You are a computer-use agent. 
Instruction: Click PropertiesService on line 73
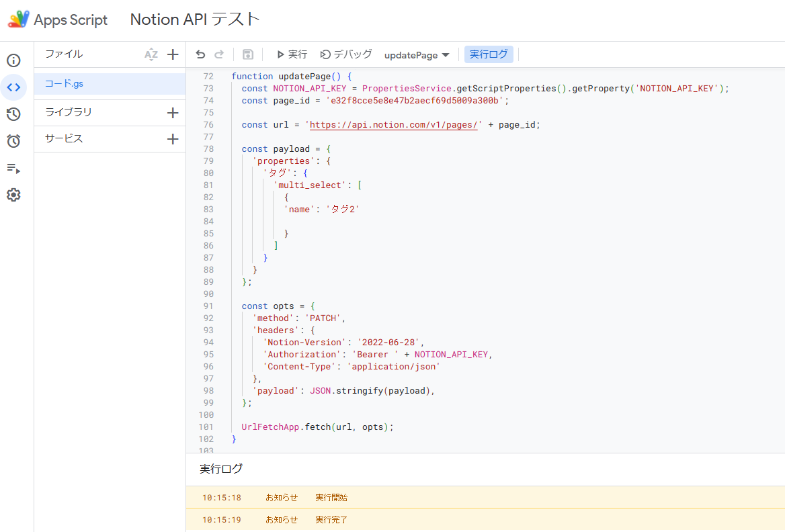tap(407, 89)
